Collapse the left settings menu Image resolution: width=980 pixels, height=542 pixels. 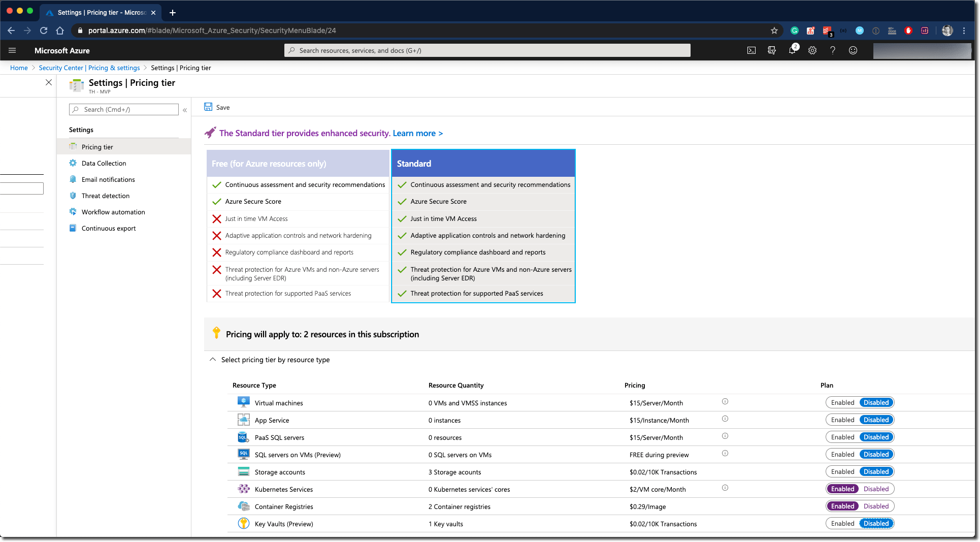(x=185, y=110)
